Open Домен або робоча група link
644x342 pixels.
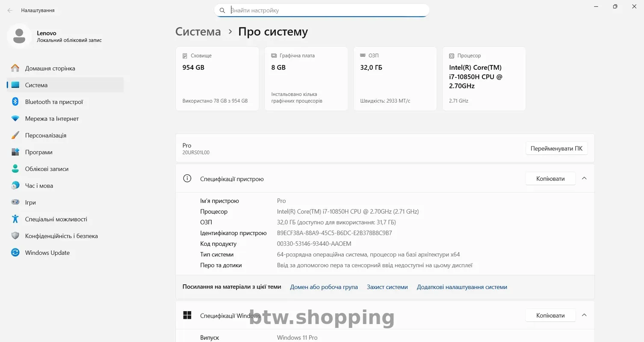point(324,287)
